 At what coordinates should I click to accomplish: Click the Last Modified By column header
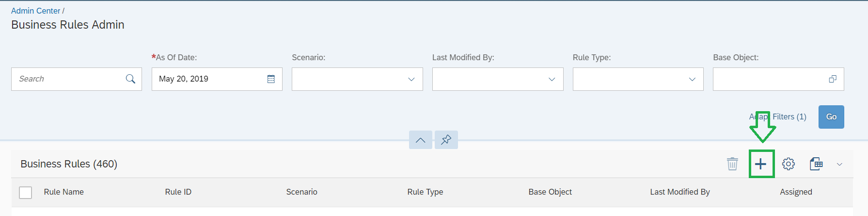tap(680, 192)
